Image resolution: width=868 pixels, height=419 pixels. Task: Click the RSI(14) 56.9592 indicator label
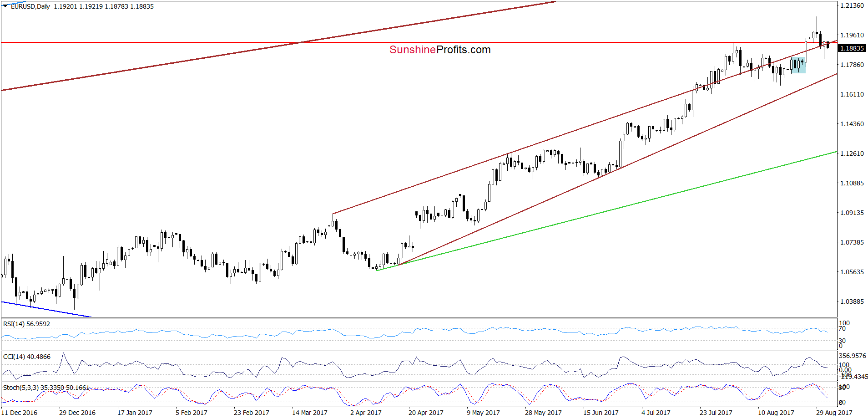coord(26,324)
